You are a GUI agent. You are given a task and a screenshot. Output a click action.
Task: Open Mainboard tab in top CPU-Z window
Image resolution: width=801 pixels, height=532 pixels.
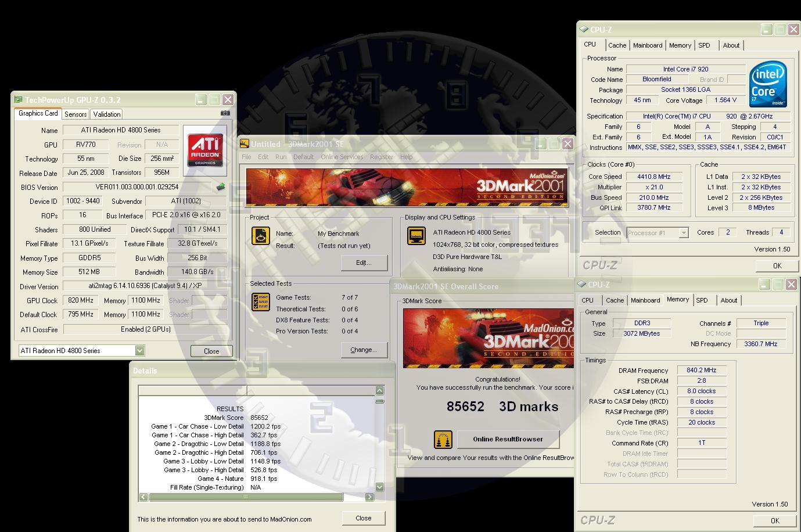648,45
